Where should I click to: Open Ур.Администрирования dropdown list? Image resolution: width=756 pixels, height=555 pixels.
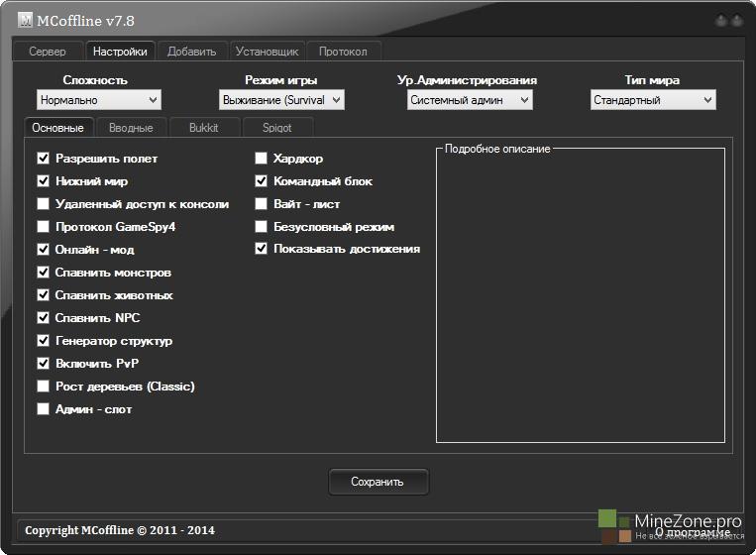(470, 100)
